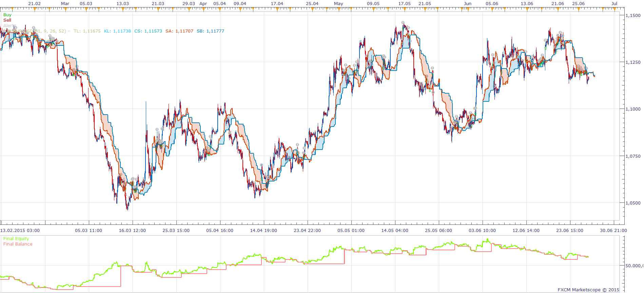Click the red Sell legend label
The width and height of the screenshot is (644, 293).
(x=7, y=20)
